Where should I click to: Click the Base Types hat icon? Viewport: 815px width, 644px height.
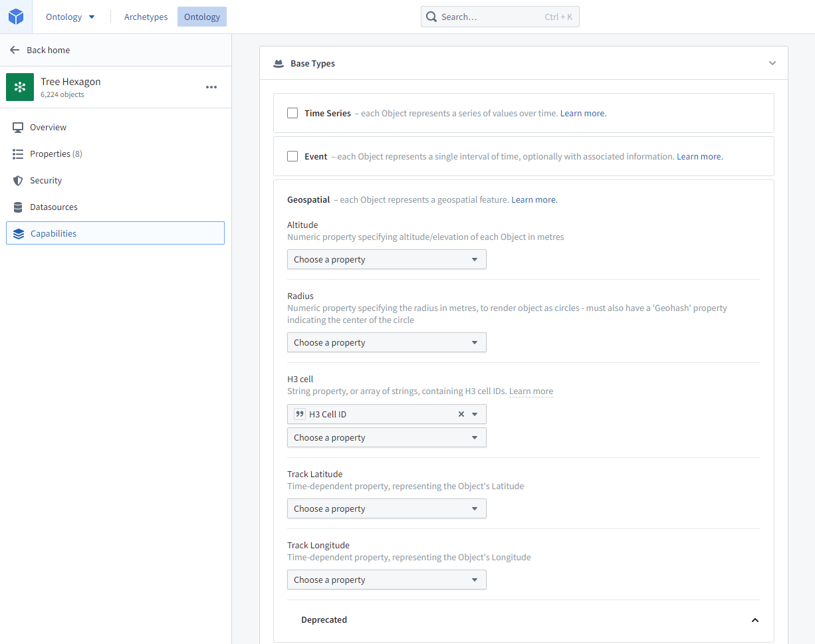pyautogui.click(x=279, y=64)
